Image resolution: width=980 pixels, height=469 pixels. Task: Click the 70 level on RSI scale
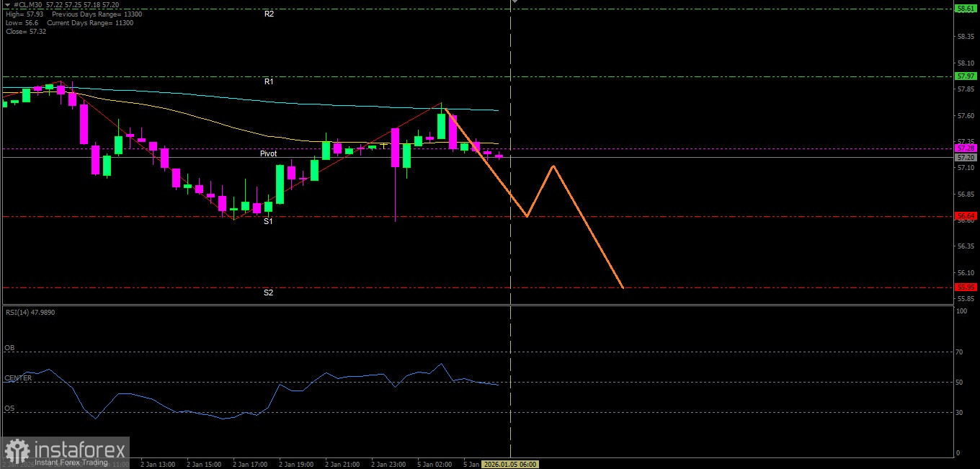pyautogui.click(x=960, y=352)
